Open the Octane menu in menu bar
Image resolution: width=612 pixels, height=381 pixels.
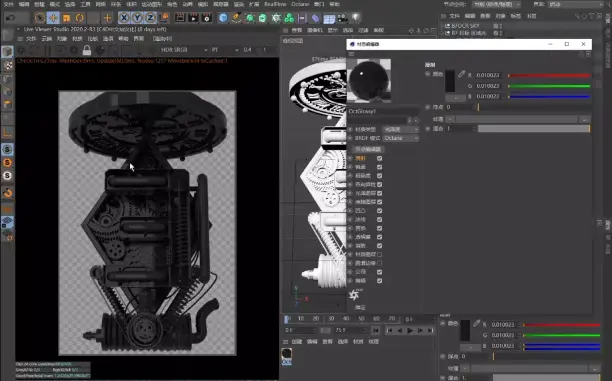301,4
